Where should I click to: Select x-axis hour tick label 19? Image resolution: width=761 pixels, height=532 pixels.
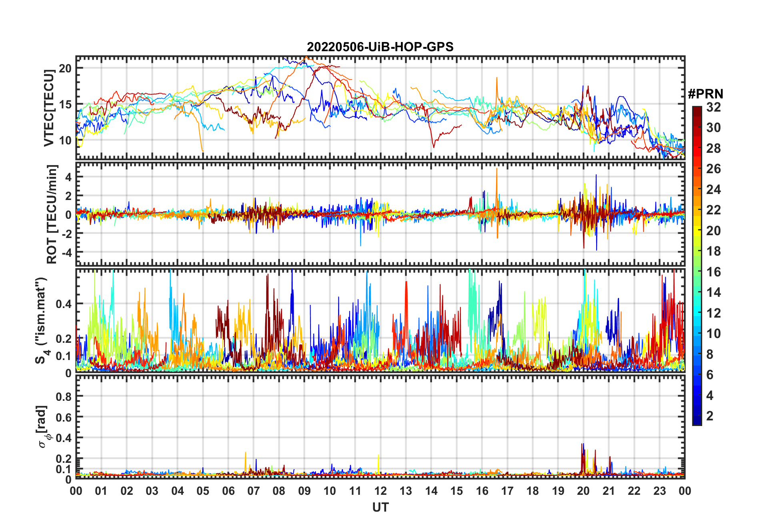(x=558, y=491)
